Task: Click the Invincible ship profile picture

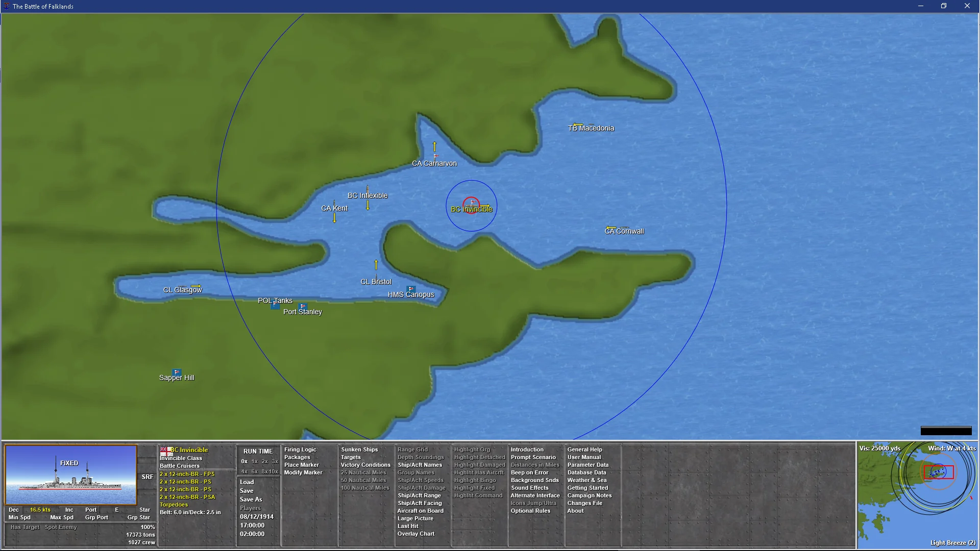Action: point(71,474)
